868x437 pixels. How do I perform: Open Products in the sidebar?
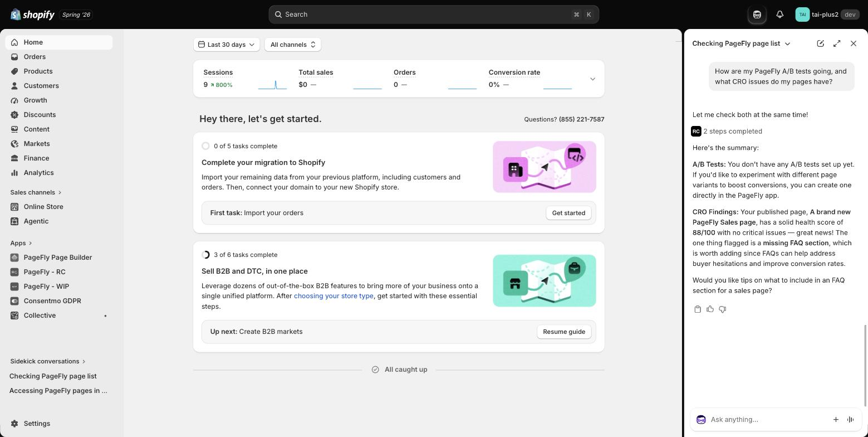click(x=58, y=71)
